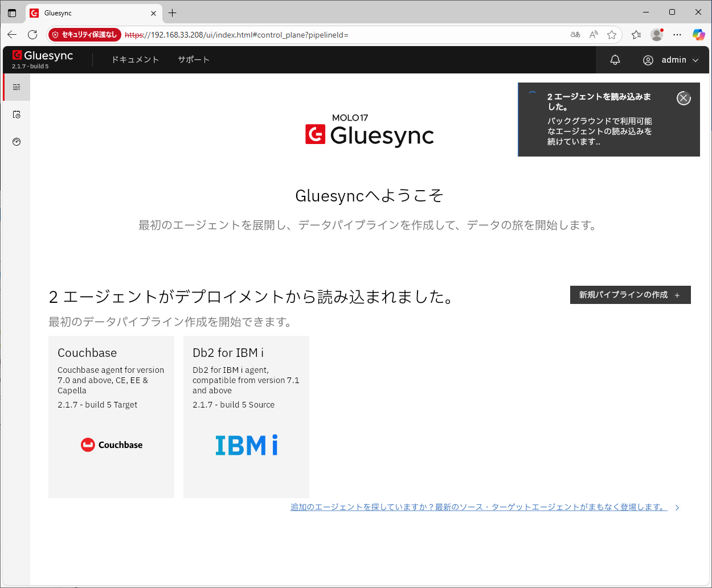This screenshot has height=588, width=712.
Task: Click the notifications bell icon
Action: tap(615, 60)
